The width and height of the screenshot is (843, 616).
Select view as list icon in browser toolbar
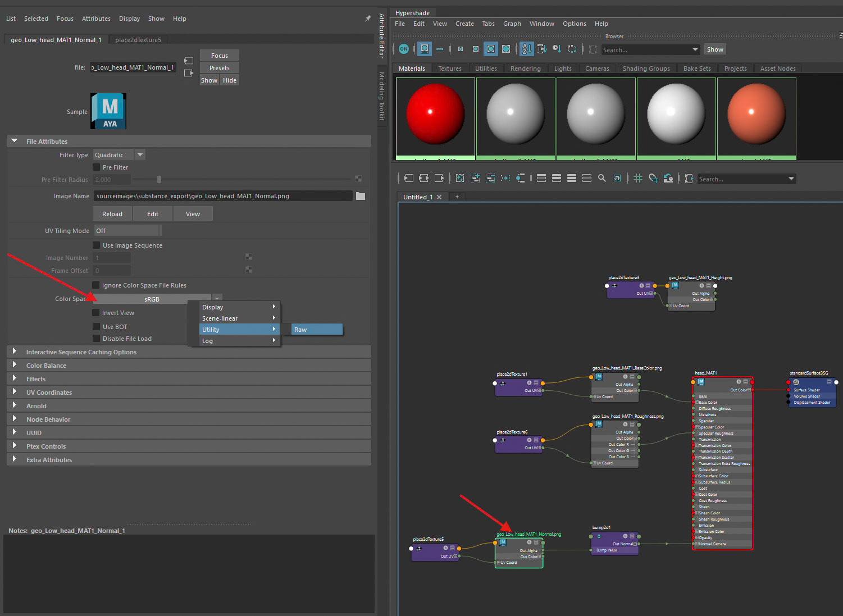click(x=440, y=49)
